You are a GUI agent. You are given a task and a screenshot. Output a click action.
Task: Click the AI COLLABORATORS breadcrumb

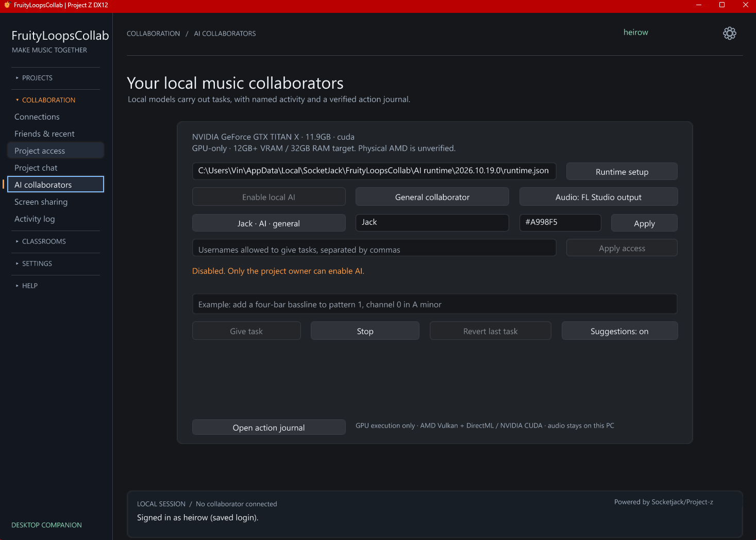pyautogui.click(x=225, y=34)
